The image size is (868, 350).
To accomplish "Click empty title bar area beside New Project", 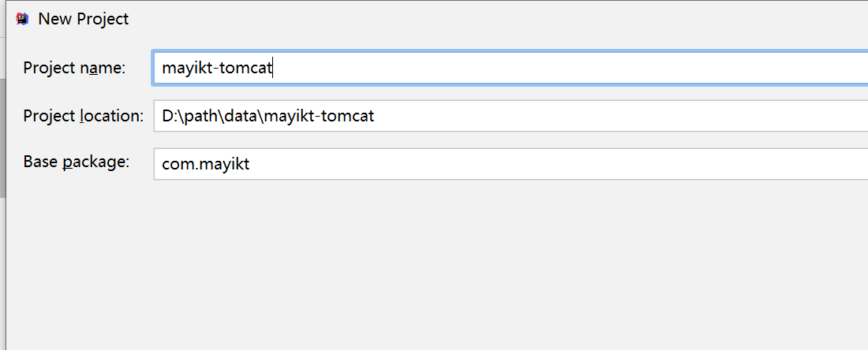I will coord(473,19).
